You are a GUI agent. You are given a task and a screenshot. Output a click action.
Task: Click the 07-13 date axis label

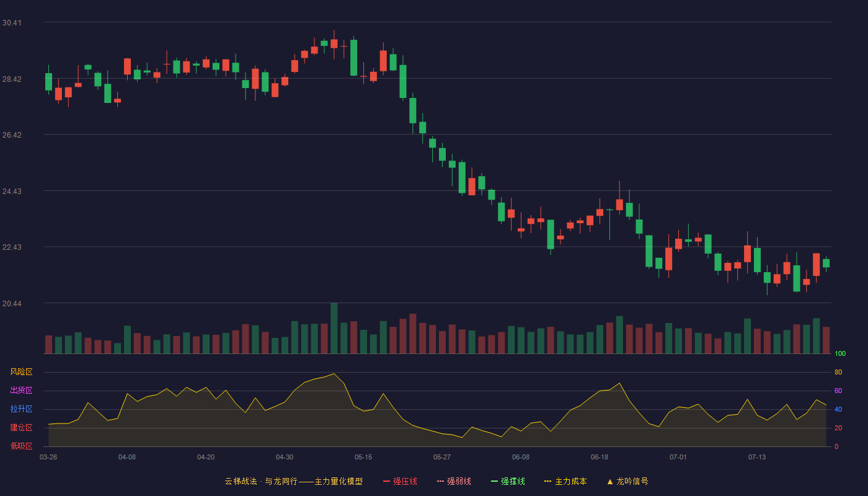(x=757, y=457)
